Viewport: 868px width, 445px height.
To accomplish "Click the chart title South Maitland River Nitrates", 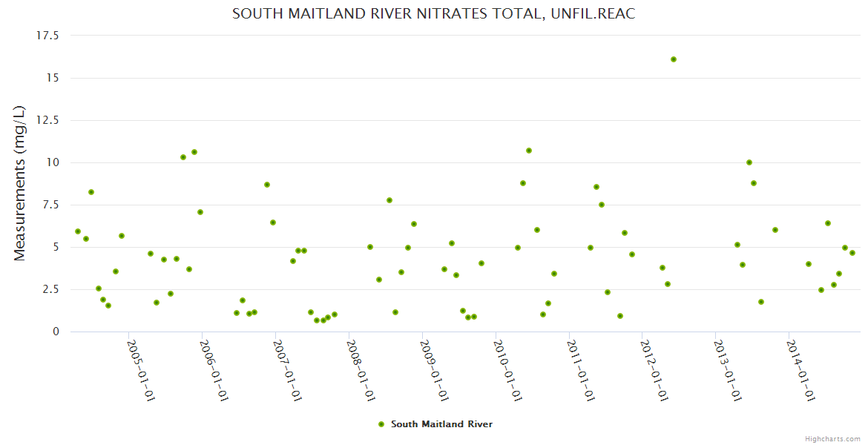I will point(433,14).
